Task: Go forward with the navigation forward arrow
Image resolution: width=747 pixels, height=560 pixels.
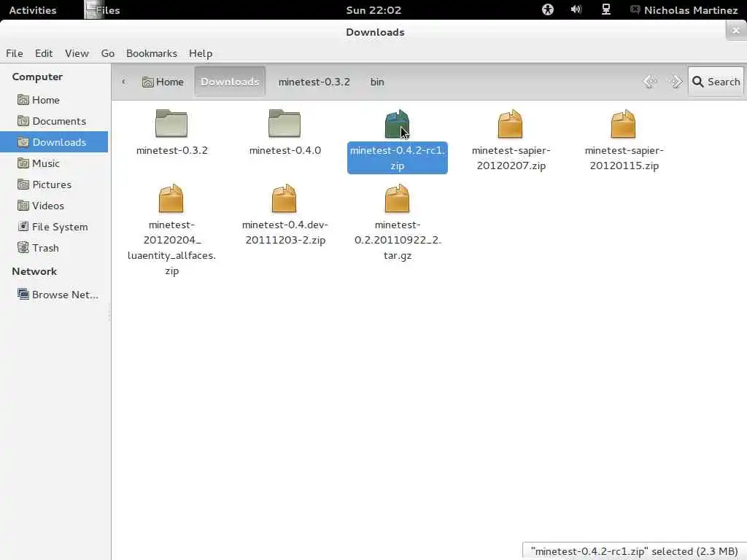Action: click(x=675, y=82)
